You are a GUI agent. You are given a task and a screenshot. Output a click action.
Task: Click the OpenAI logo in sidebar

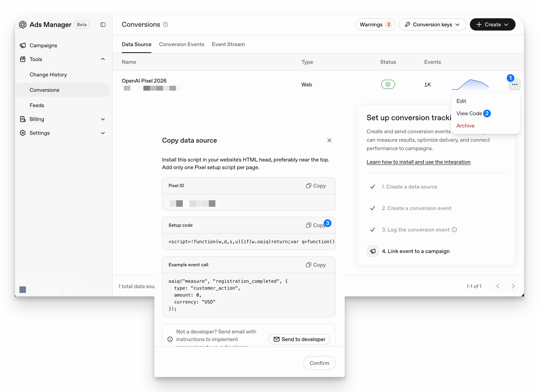(x=23, y=25)
